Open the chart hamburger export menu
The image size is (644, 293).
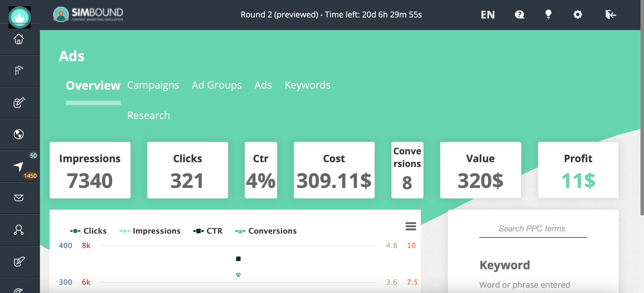[x=411, y=226]
